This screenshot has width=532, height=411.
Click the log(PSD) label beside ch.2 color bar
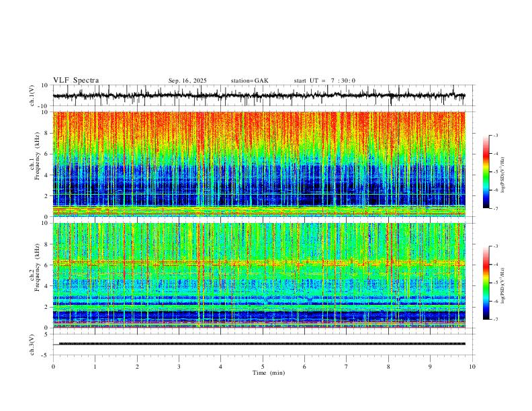[x=503, y=286]
